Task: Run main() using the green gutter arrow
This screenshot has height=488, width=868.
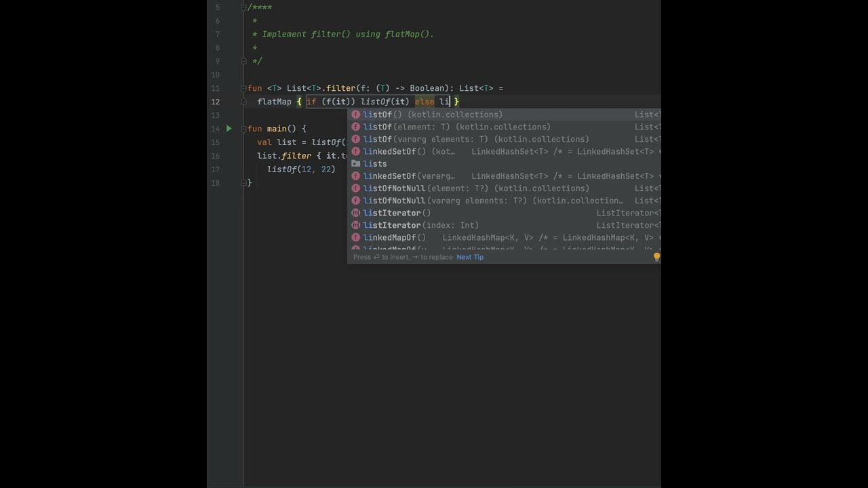Action: point(229,129)
